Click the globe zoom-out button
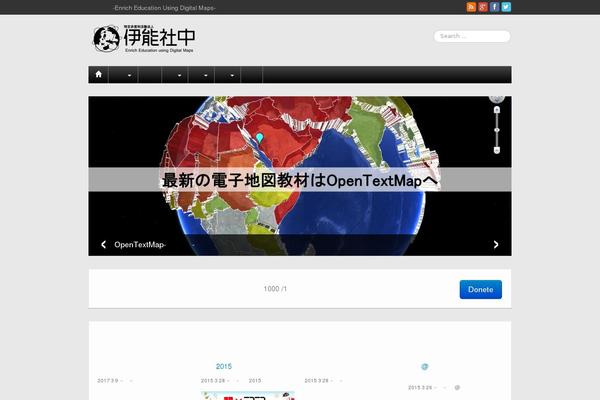The width and height of the screenshot is (600, 400). click(497, 150)
